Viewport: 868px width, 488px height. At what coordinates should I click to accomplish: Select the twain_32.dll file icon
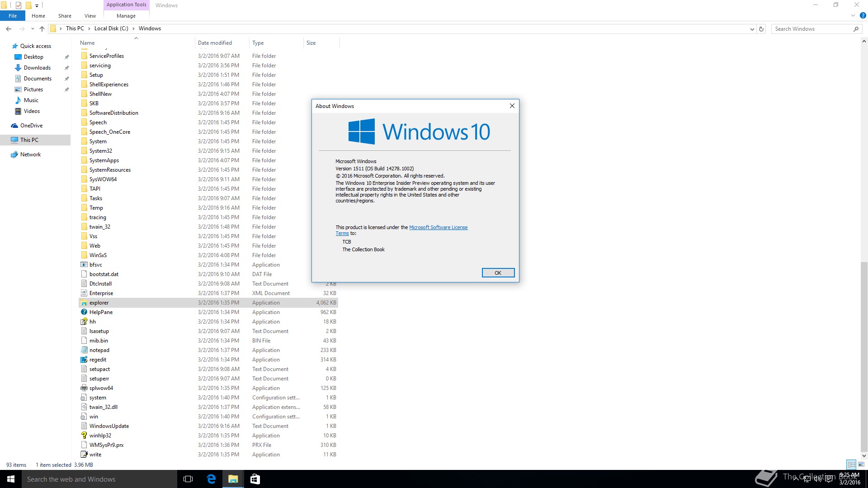(x=84, y=407)
